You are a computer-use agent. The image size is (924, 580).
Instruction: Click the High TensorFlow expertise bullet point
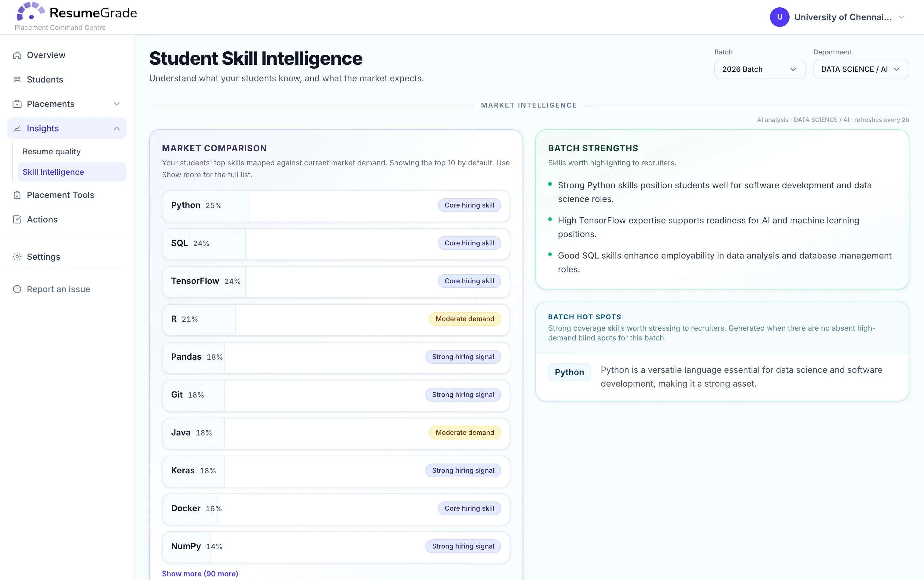[709, 227]
